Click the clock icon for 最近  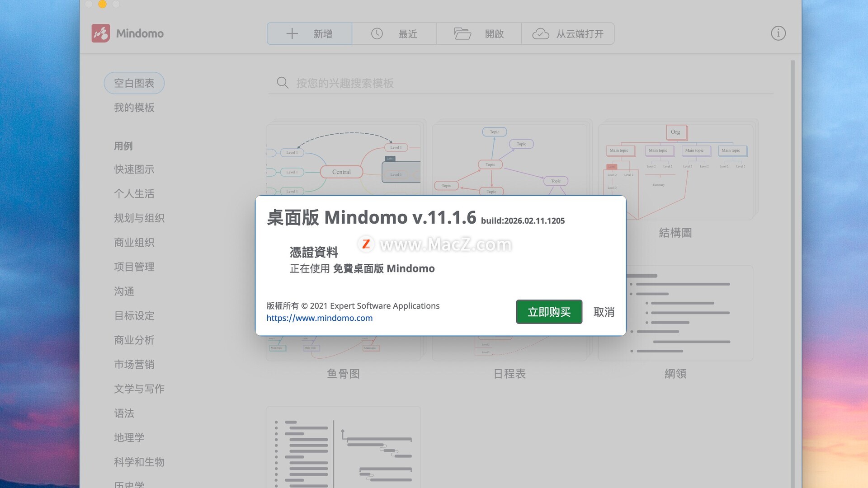[377, 34]
